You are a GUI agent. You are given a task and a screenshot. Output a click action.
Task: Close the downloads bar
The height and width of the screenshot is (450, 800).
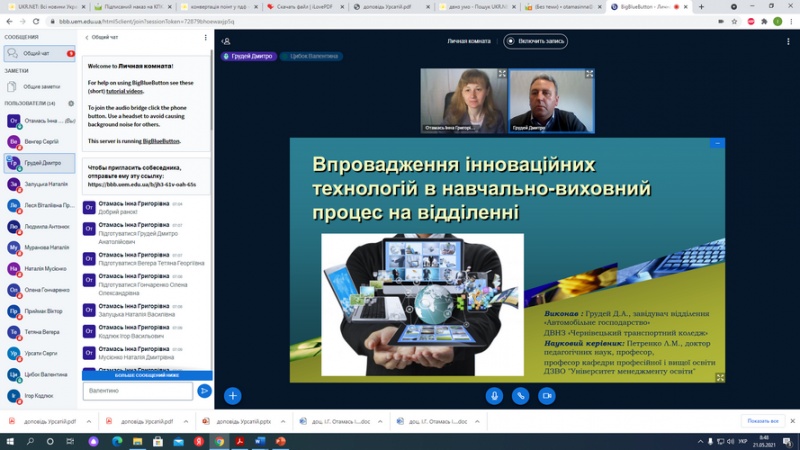792,421
